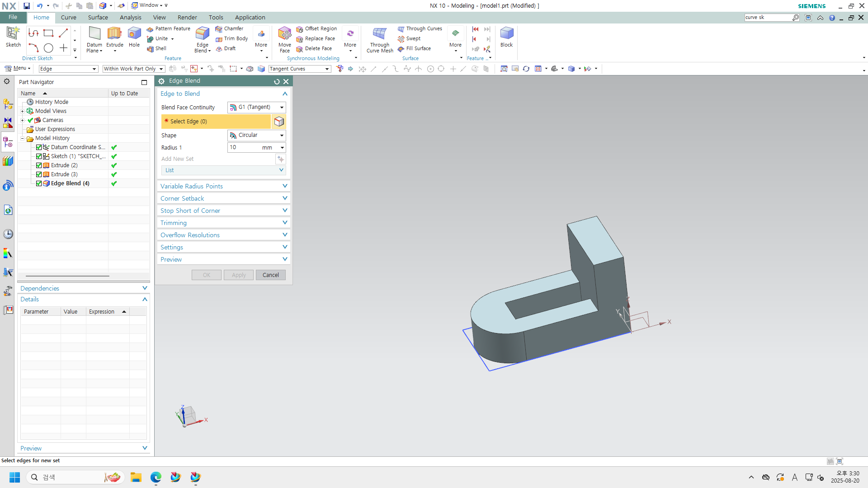Screen dimensions: 868x488
Task: Toggle the Sketch (1) feature checkbox
Action: pyautogui.click(x=39, y=156)
